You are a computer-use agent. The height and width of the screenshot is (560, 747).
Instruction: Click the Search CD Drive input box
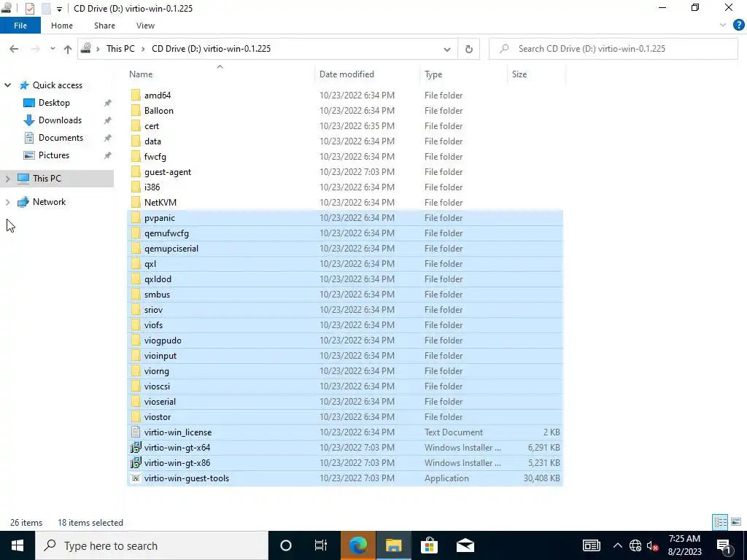point(614,49)
